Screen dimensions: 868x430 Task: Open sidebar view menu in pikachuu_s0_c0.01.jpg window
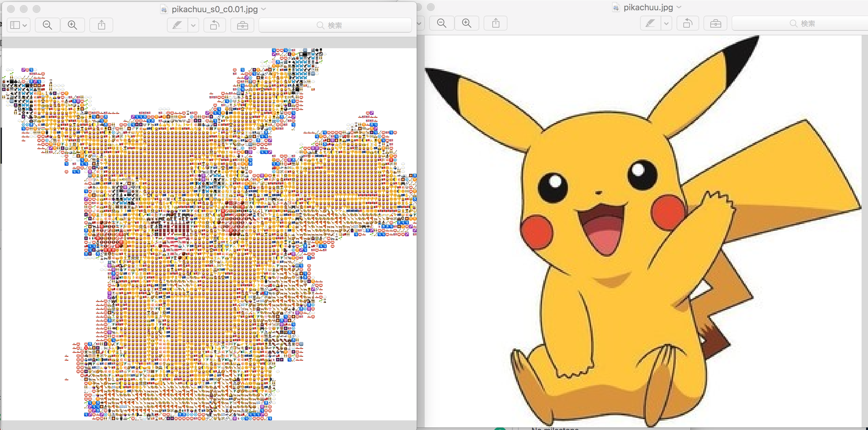tap(18, 25)
